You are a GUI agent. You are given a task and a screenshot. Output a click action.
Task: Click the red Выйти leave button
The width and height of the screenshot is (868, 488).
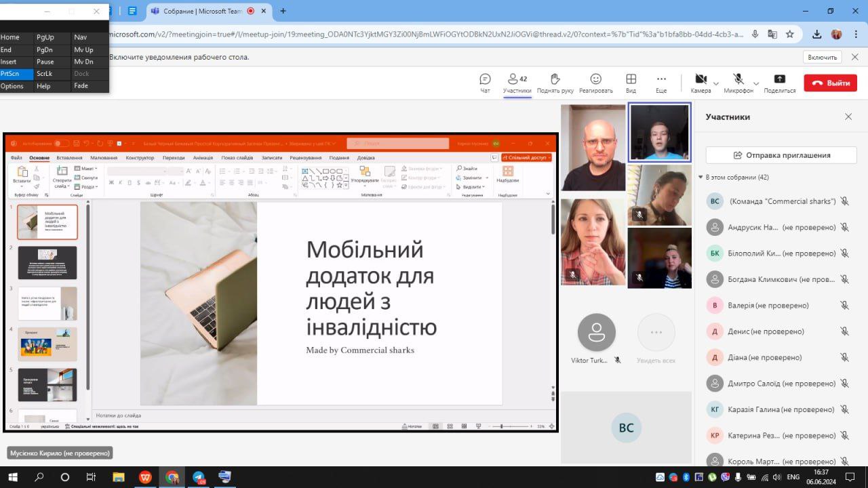pos(830,83)
